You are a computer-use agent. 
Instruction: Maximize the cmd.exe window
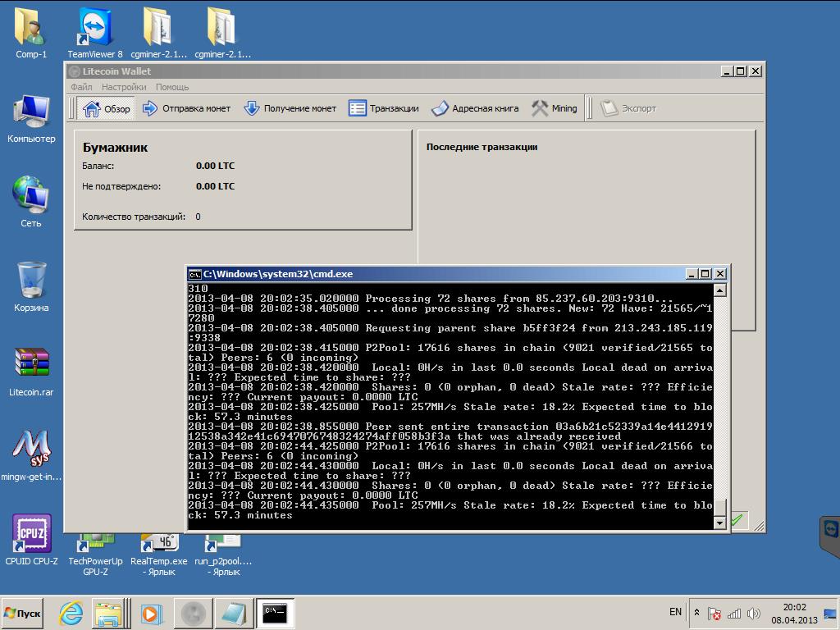coord(705,274)
